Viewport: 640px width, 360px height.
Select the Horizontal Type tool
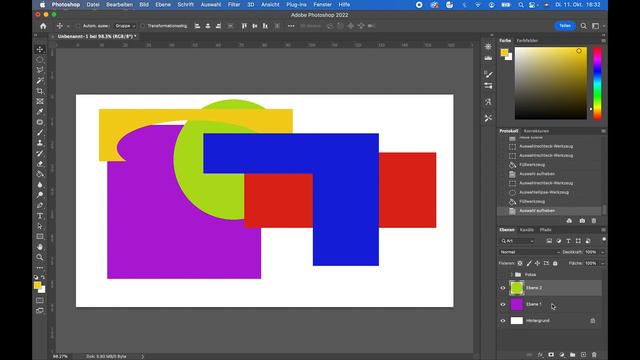coord(40,216)
